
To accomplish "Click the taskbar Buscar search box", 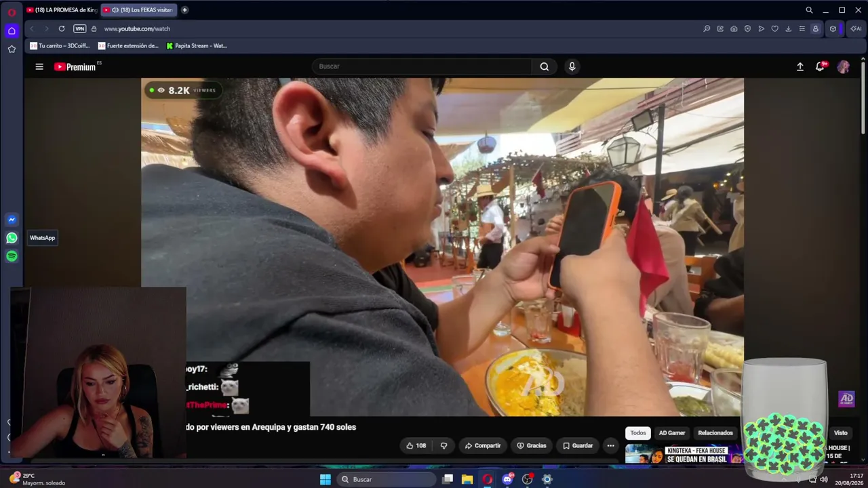I will pyautogui.click(x=386, y=479).
